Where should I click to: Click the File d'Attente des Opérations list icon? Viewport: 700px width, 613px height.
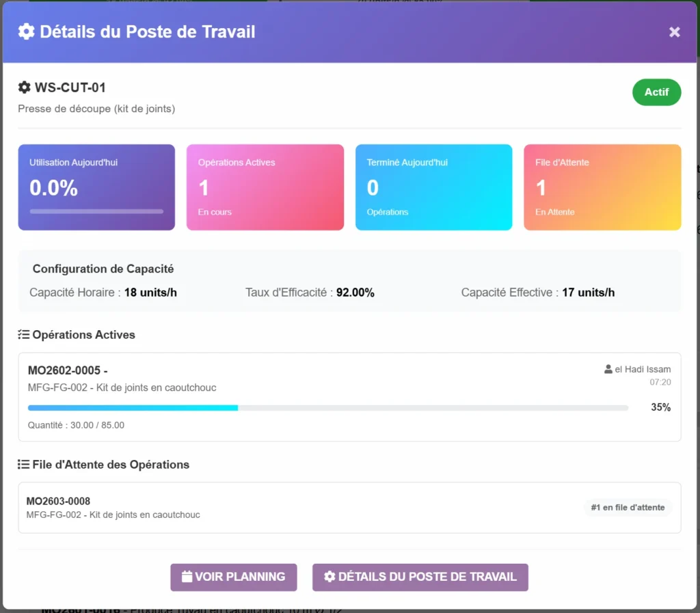[23, 465]
